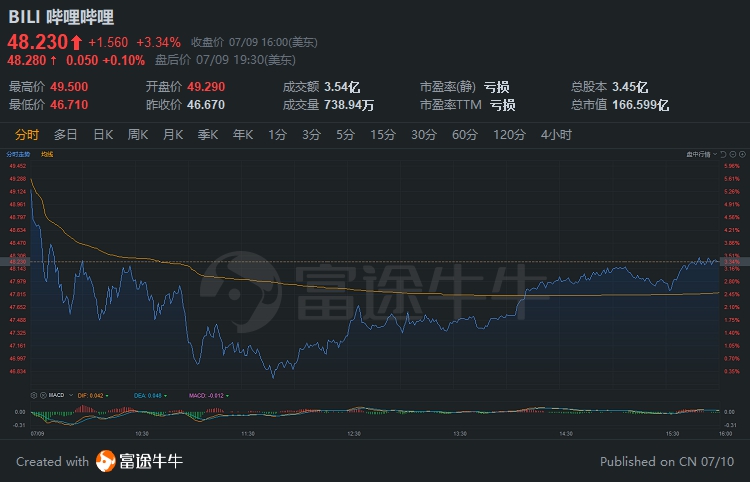This screenshot has height=482, width=750.
Task: Switch to the 日K daily chart tab
Action: click(x=103, y=135)
